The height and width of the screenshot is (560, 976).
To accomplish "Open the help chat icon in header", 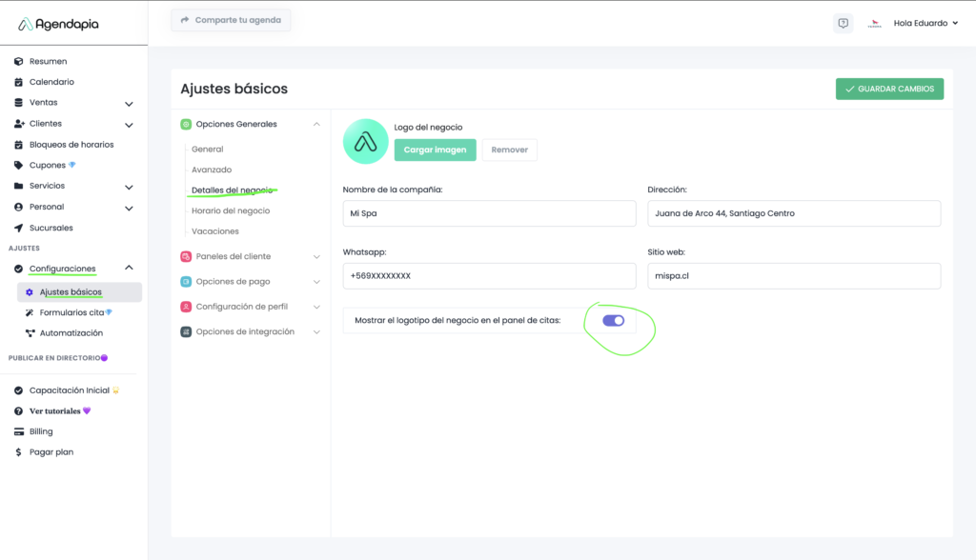I will [x=843, y=24].
